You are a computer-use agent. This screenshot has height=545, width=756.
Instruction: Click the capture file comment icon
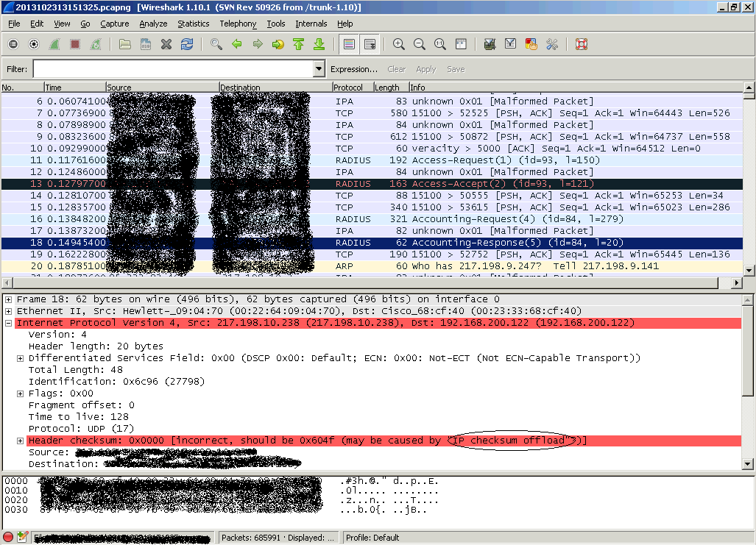(22, 537)
